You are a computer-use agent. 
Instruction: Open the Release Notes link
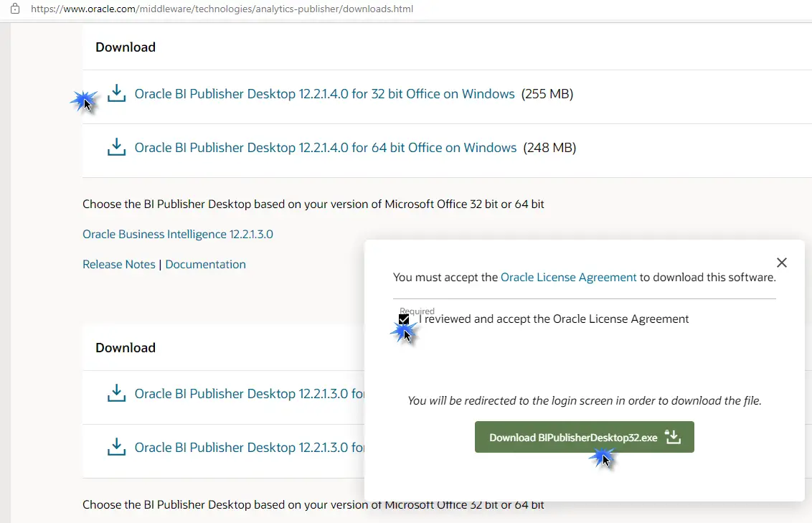[119, 264]
